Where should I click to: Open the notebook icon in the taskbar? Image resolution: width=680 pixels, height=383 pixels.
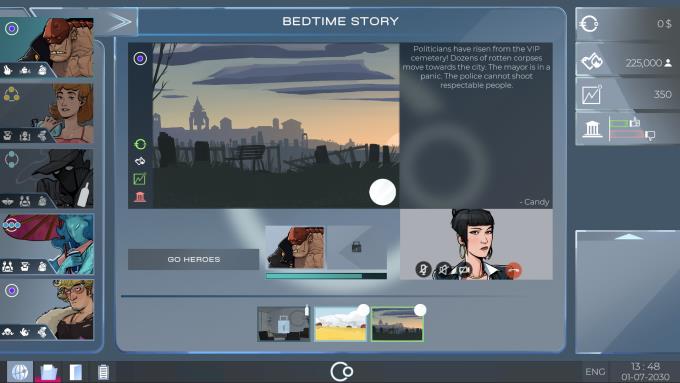(75, 372)
